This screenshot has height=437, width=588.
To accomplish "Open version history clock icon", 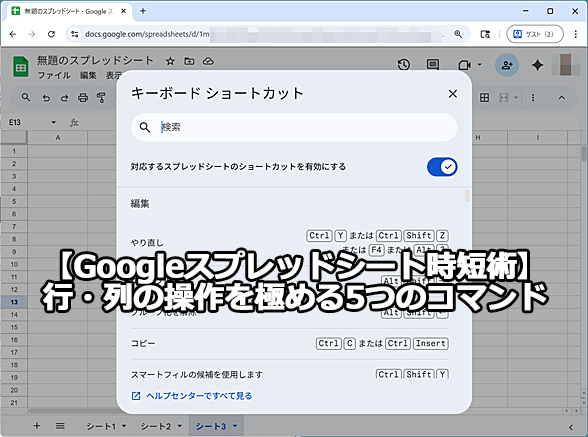I will pos(404,65).
